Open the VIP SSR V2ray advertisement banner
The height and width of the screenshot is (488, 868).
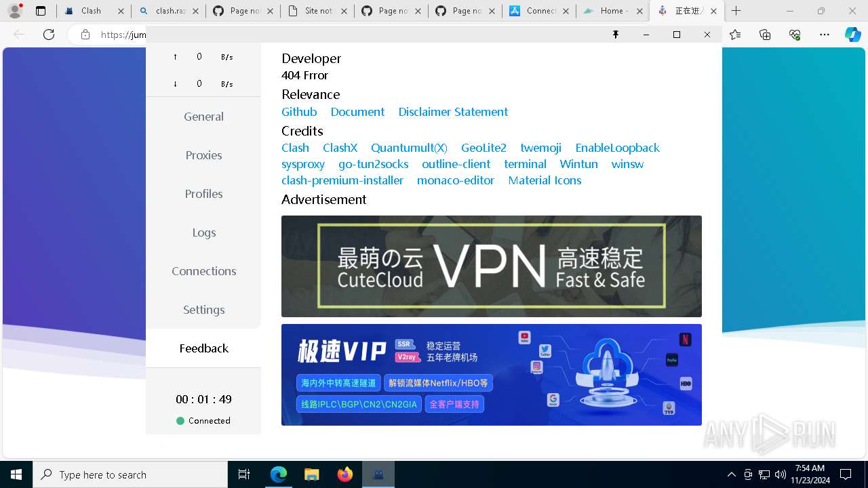[492, 375]
